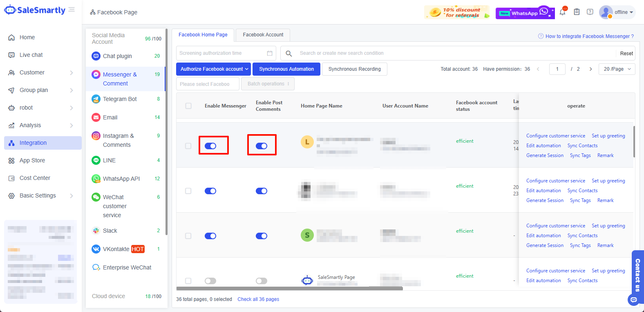Collapse the sidebar with the hamburger icon
This screenshot has width=644, height=312.
pyautogui.click(x=72, y=9)
